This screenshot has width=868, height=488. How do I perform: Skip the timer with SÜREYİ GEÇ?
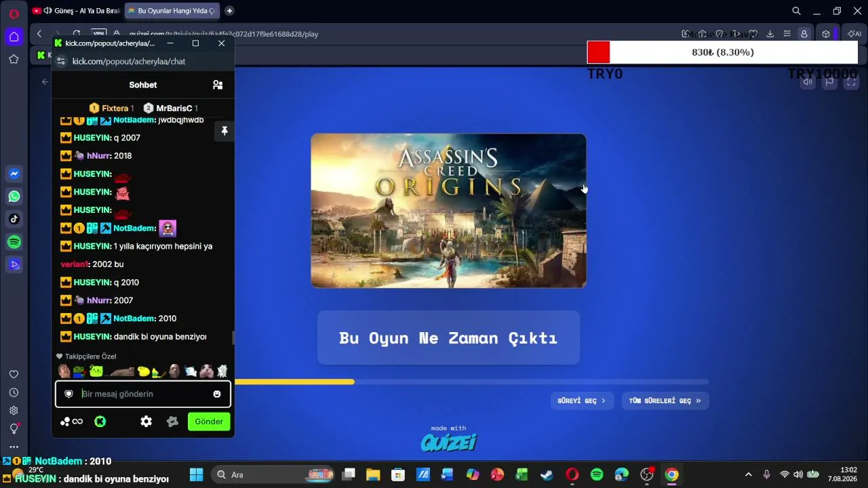[x=582, y=401]
